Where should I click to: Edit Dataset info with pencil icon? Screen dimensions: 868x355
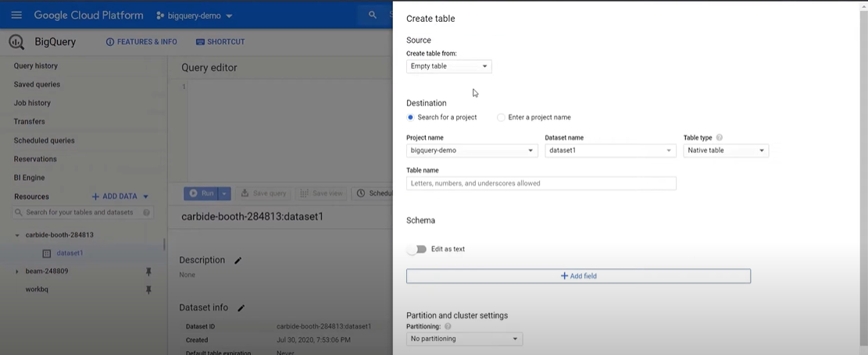pyautogui.click(x=241, y=308)
